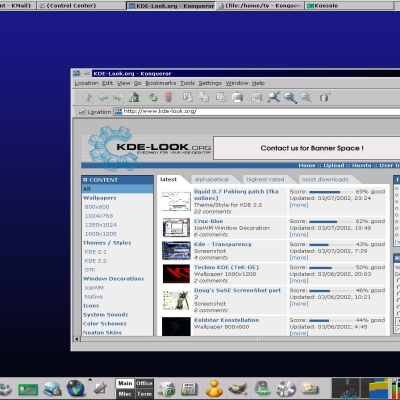Switch to the highest rated tab
Screen dimensions: 400x400
tap(265, 179)
